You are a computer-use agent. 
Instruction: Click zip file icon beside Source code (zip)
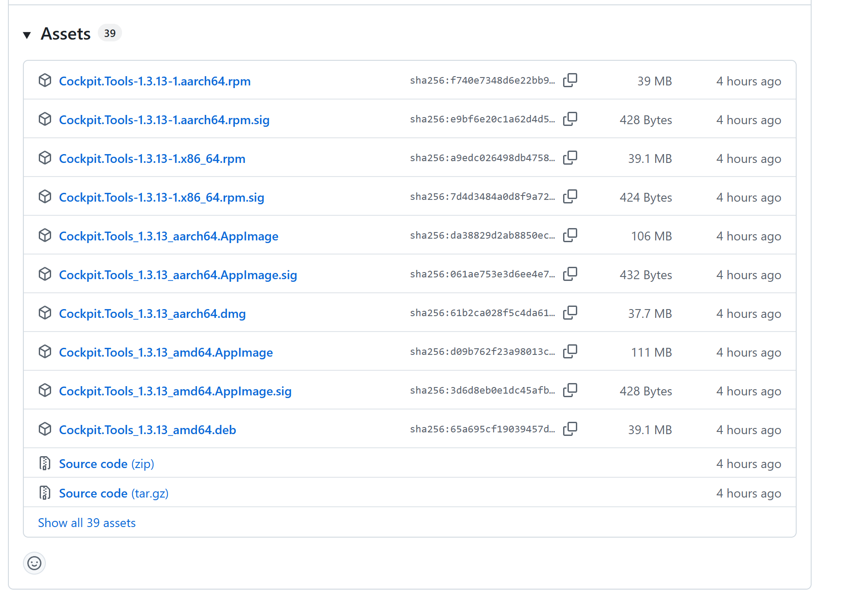pyautogui.click(x=45, y=463)
